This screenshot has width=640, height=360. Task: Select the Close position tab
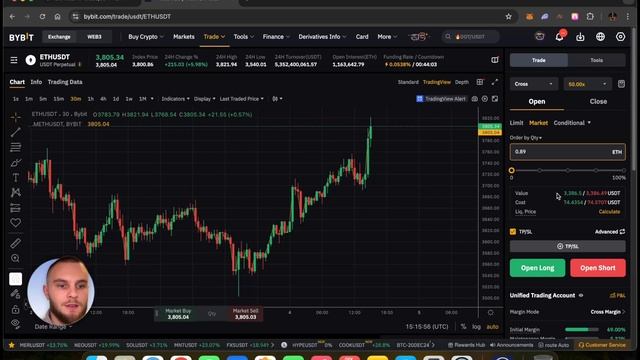click(x=598, y=102)
